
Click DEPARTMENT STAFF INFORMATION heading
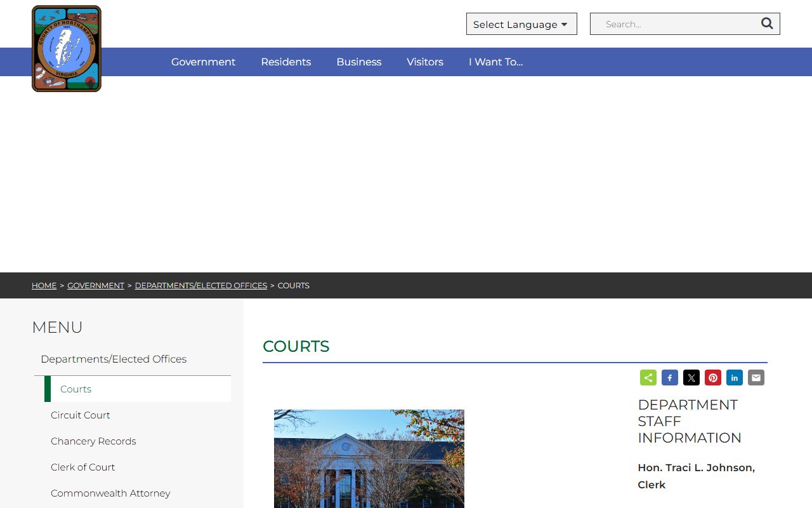[x=690, y=422]
